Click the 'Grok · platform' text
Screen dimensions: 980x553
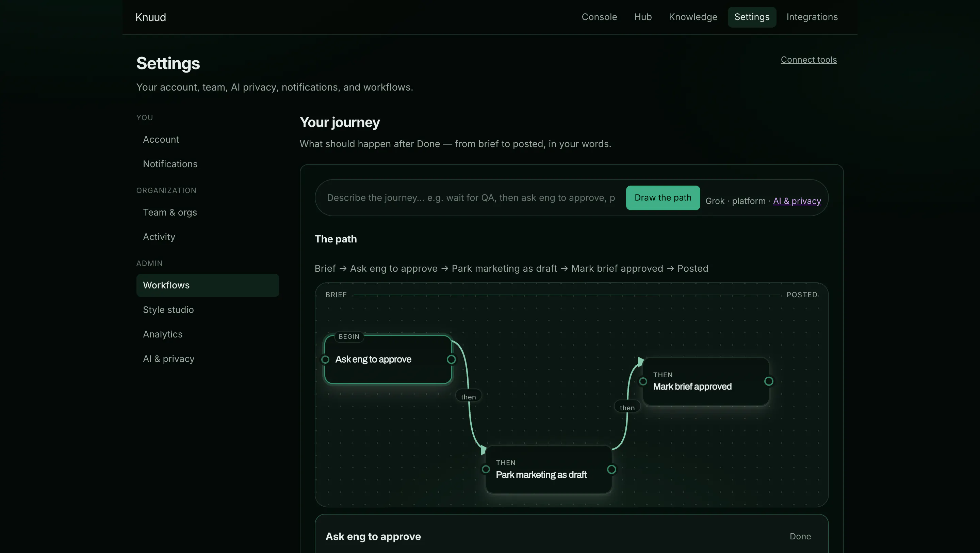[x=735, y=201]
